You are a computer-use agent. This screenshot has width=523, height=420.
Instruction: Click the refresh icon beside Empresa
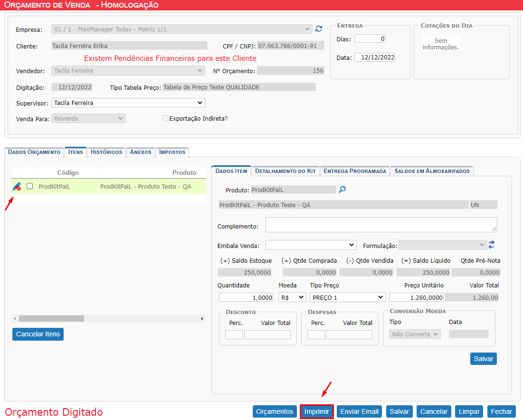pyautogui.click(x=319, y=29)
